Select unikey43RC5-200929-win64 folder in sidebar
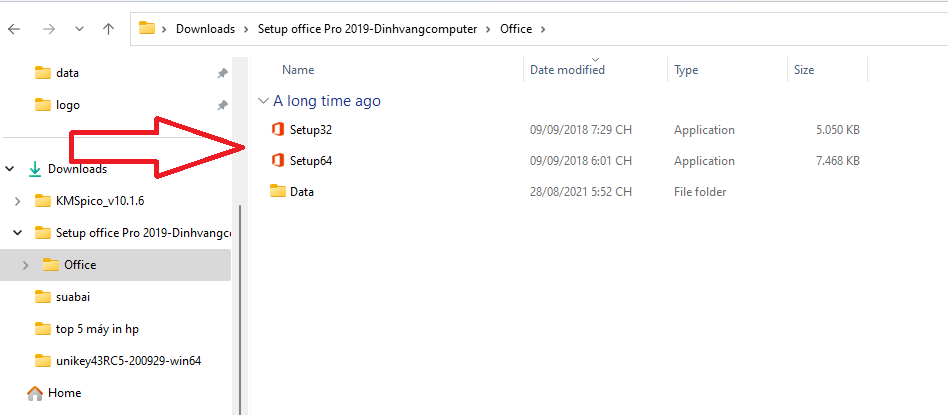 [x=128, y=361]
